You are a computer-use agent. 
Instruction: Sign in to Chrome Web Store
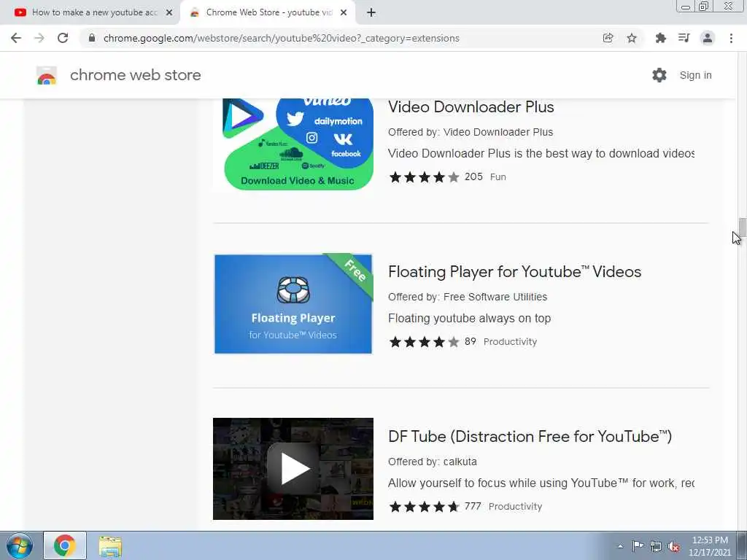(x=695, y=75)
